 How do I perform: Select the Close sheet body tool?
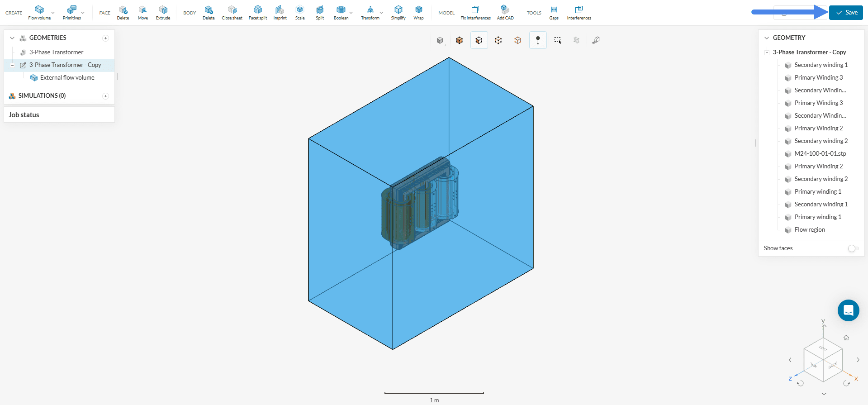tap(232, 10)
